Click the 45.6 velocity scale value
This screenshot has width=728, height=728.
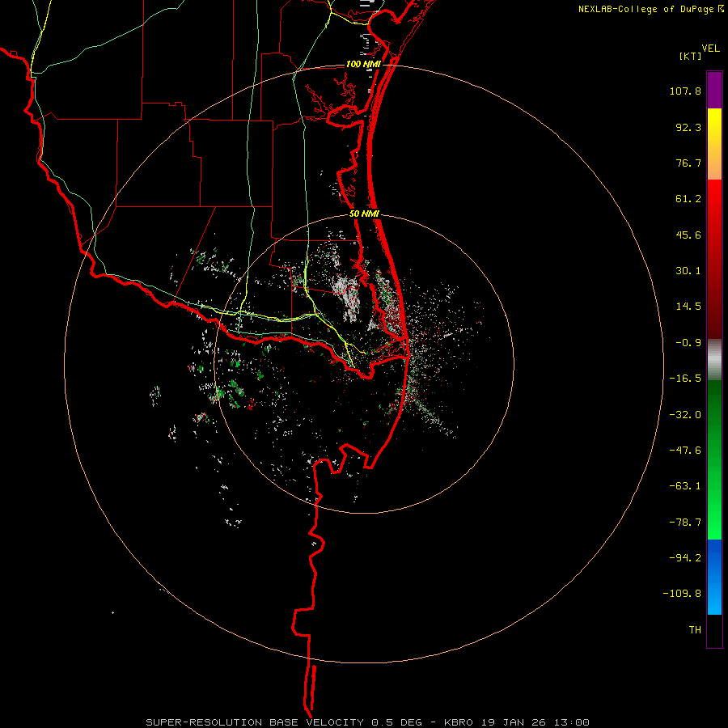[688, 235]
